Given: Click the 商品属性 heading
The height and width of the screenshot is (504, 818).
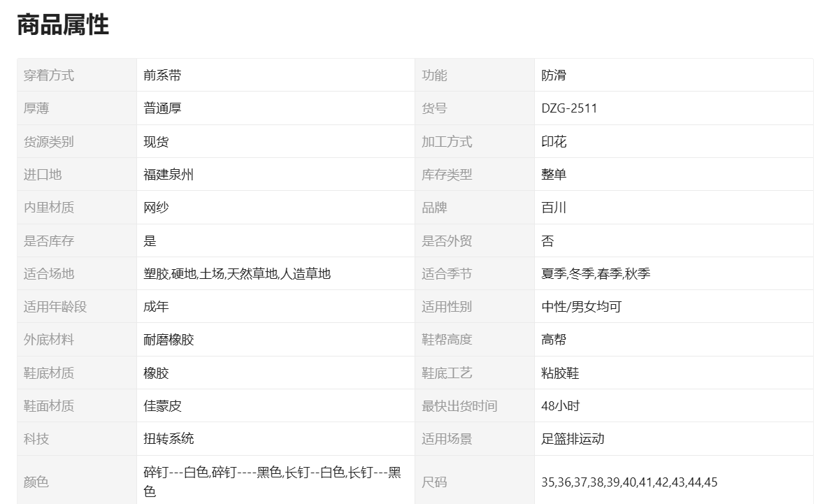Looking at the screenshot, I should [x=63, y=25].
